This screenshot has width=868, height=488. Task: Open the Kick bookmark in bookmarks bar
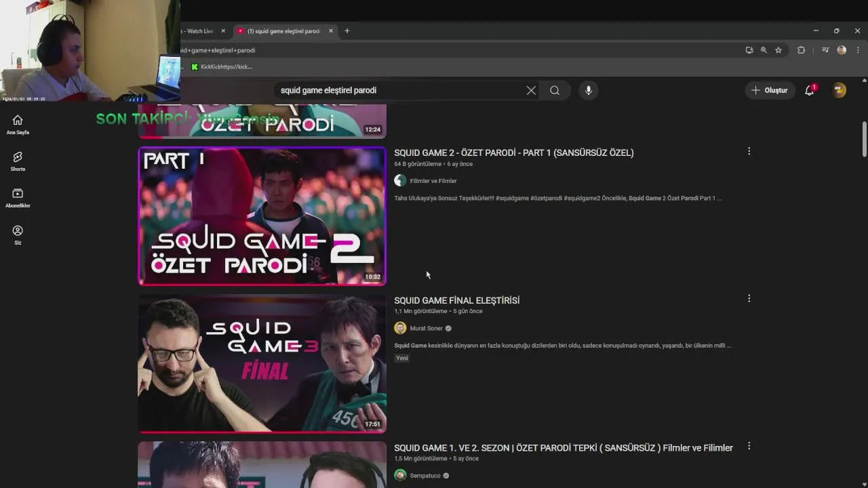[222, 66]
